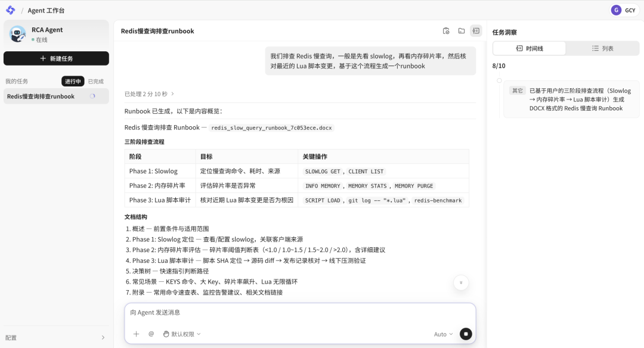
Task: Click the 我的任务 label
Action: [17, 81]
